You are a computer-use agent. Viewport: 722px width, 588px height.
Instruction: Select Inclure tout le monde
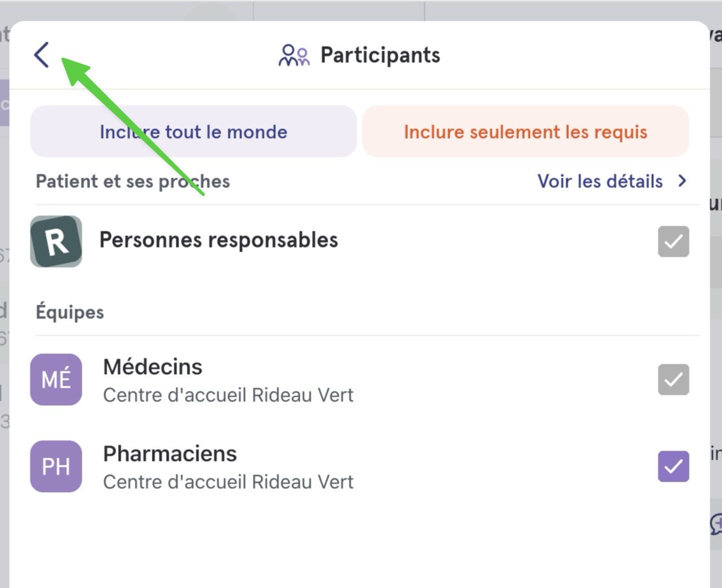pos(193,132)
